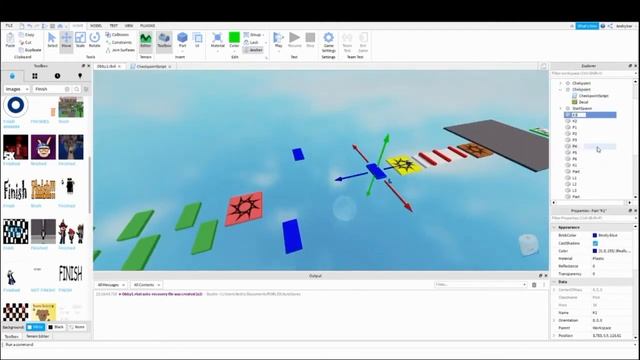Click the Stop test button
The width and height of the screenshot is (640, 360).
tap(310, 40)
